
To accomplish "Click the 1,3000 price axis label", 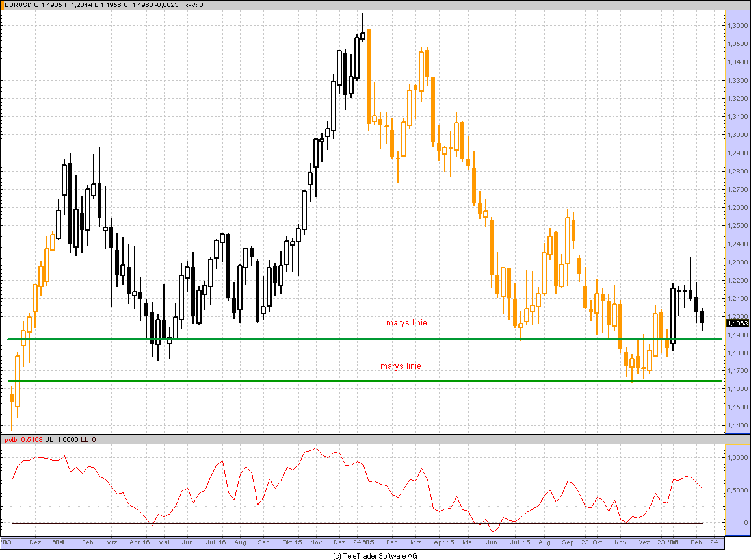I will (737, 135).
